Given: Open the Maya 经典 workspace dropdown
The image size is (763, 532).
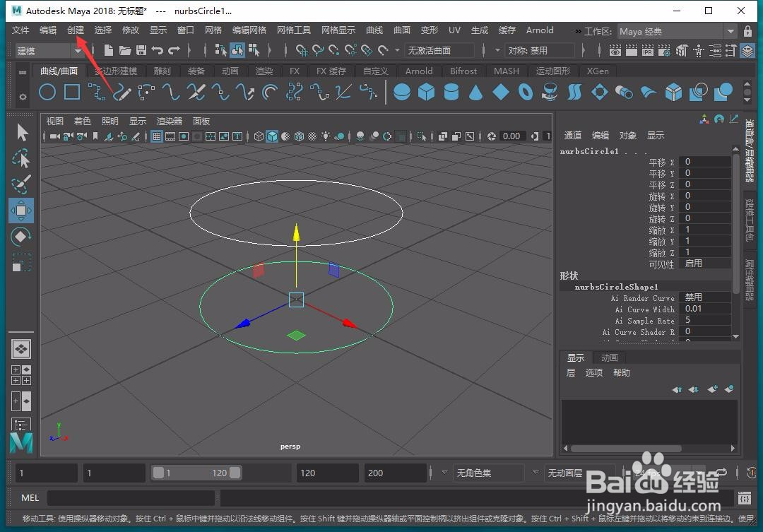Looking at the screenshot, I should click(x=677, y=31).
